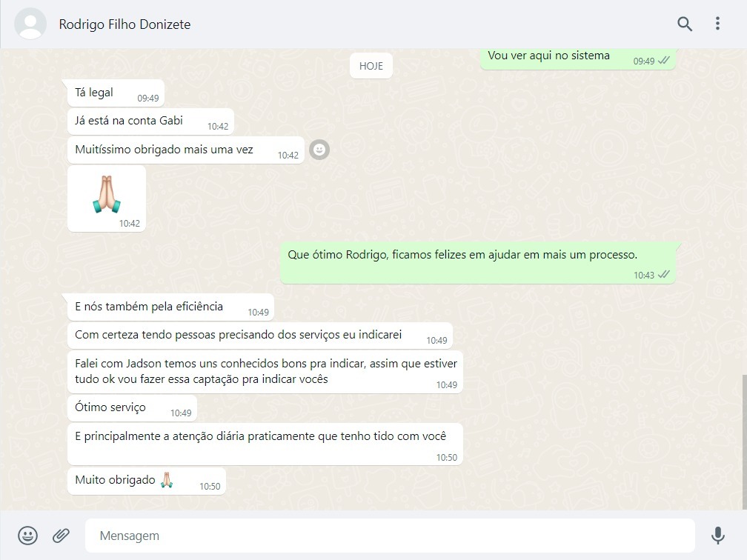Select the 'Tá legal' message bubble
The image size is (747, 560).
coord(116,93)
